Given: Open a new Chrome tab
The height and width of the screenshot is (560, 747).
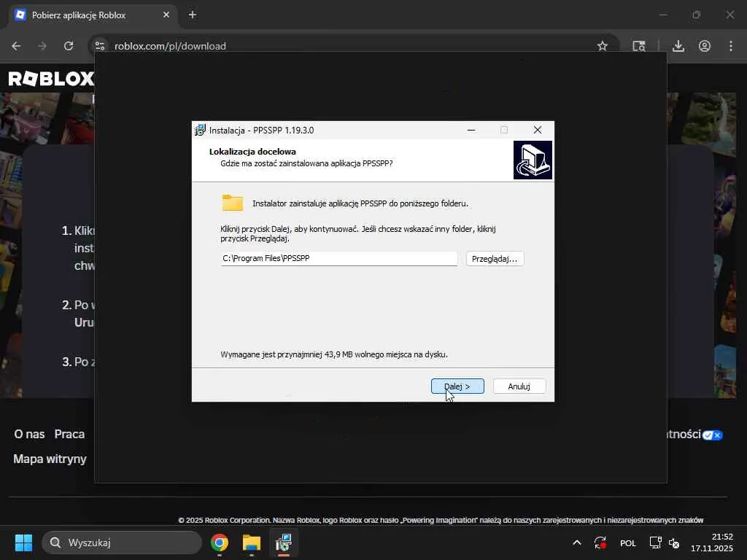Looking at the screenshot, I should (193, 15).
